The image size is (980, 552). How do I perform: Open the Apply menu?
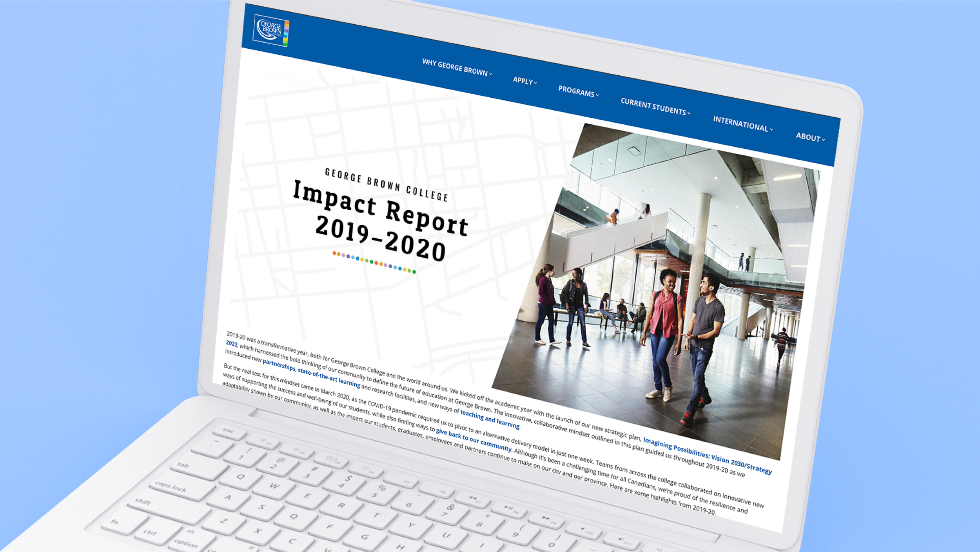pos(525,81)
